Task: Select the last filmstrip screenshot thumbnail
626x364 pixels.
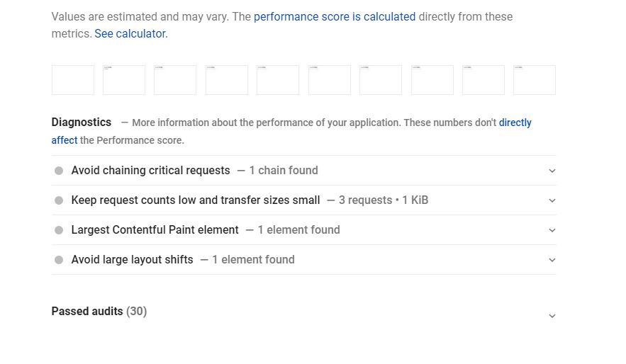Action: (x=535, y=80)
